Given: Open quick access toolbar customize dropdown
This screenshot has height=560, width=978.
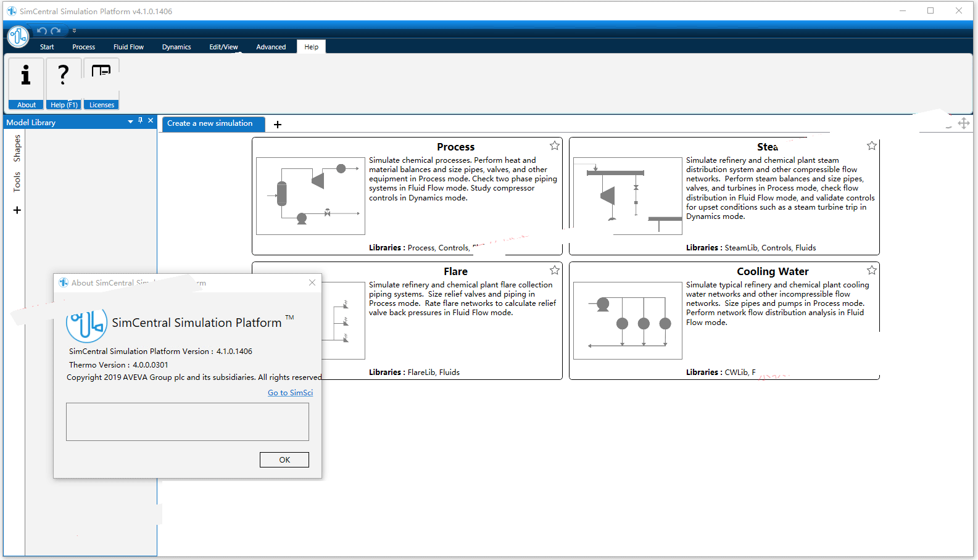Looking at the screenshot, I should click(x=74, y=30).
